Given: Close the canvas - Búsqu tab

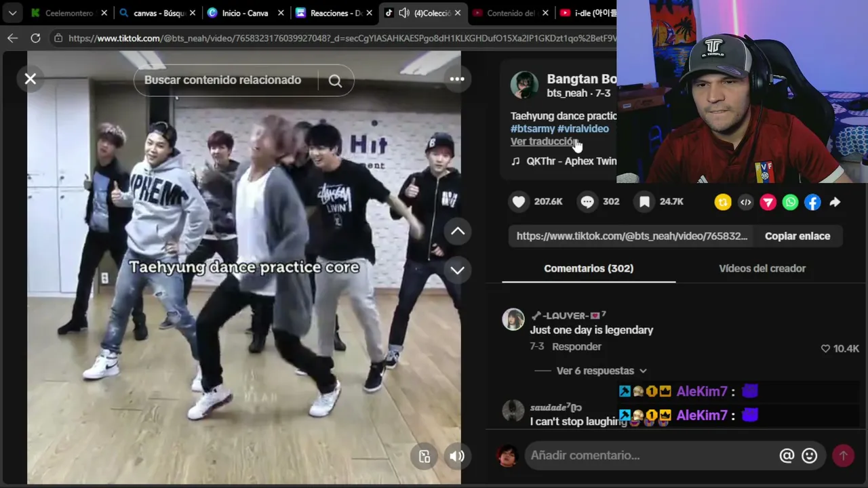Looking at the screenshot, I should (x=192, y=13).
